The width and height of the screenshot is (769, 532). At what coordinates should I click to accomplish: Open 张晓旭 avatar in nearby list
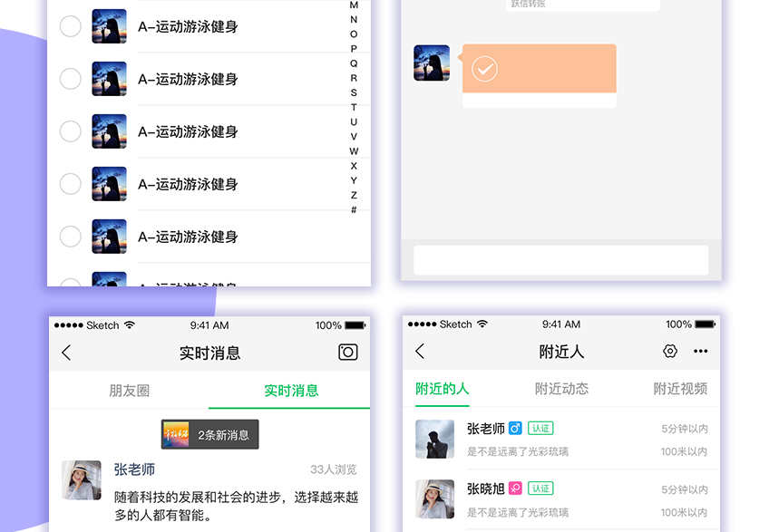434,498
